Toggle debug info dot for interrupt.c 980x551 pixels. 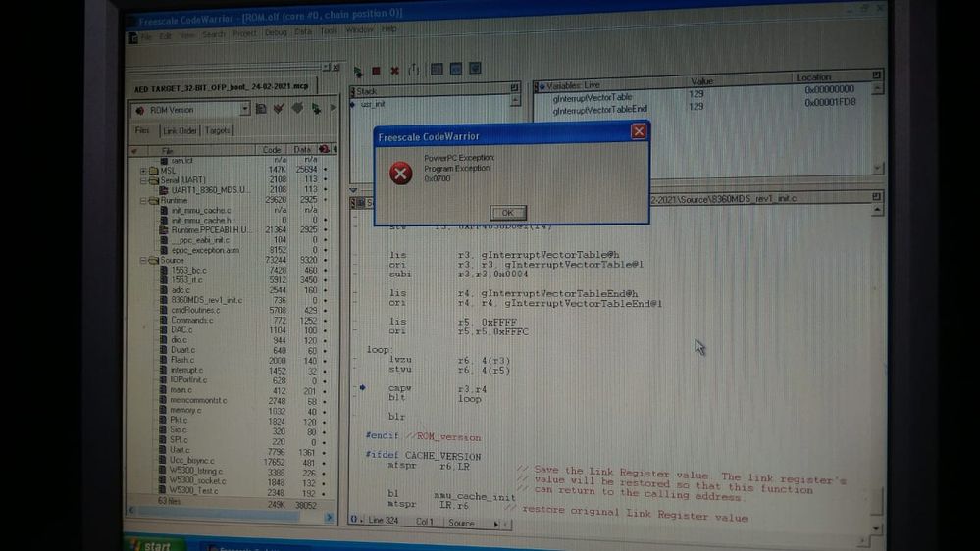[324, 371]
